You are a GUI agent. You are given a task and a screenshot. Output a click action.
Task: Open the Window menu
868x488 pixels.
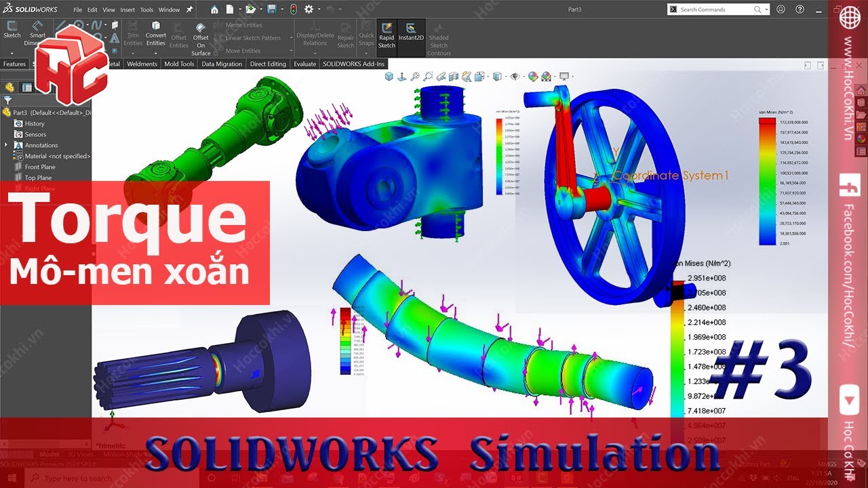[169, 10]
